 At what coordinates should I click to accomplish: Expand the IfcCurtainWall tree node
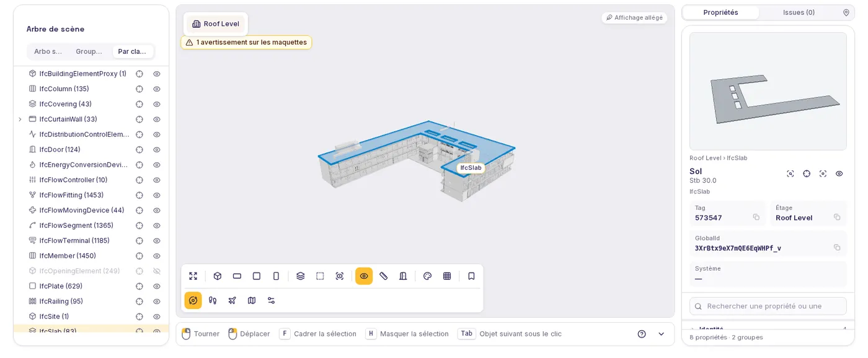(20, 120)
